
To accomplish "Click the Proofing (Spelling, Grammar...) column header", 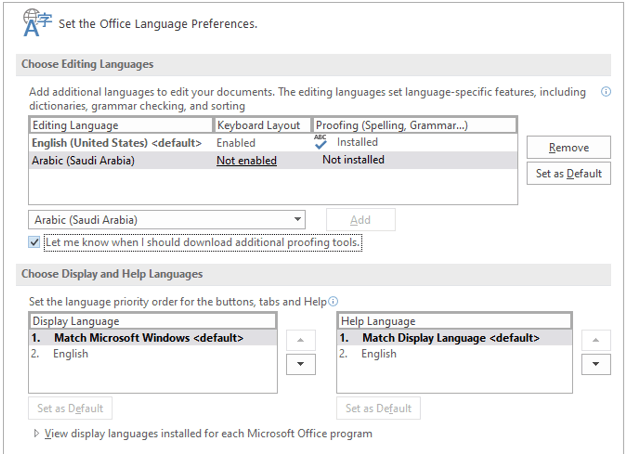I will click(414, 125).
